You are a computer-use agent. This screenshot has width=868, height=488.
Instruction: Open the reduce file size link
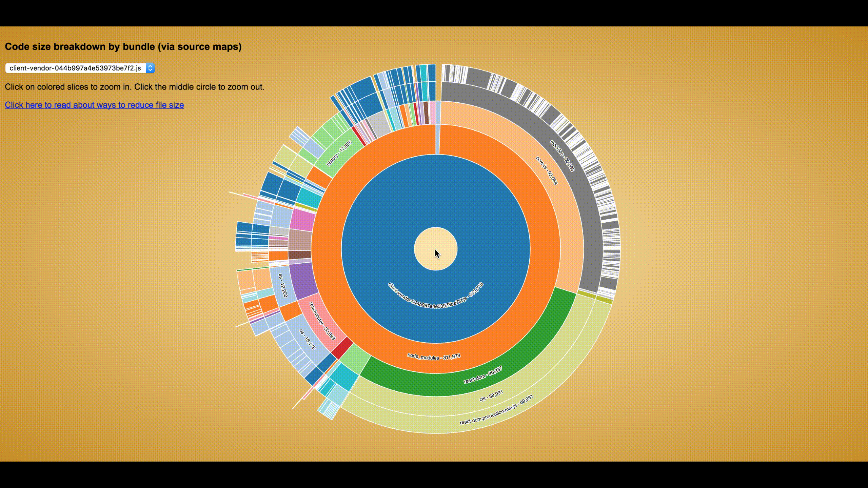(x=94, y=105)
